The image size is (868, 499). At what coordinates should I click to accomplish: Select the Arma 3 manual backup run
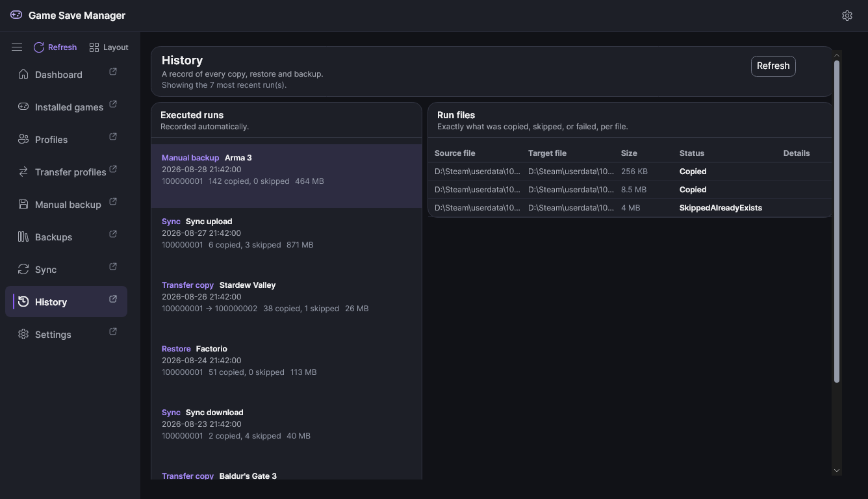click(287, 176)
